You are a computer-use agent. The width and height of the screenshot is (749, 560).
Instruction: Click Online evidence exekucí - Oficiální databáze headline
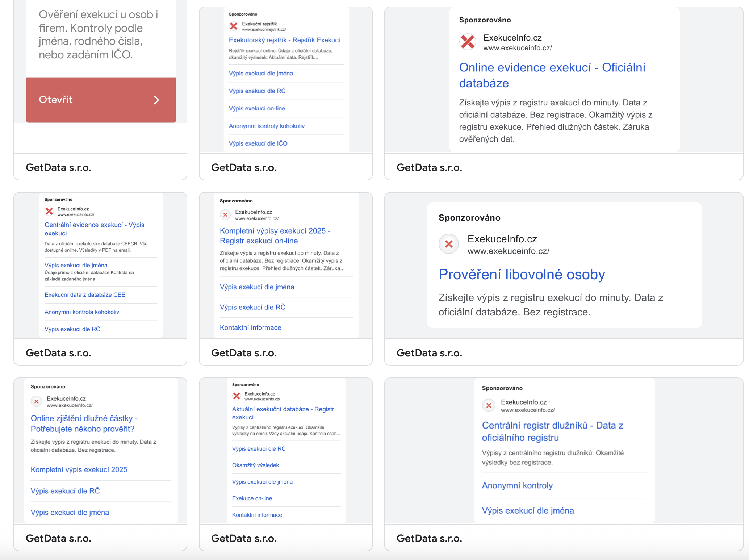(552, 75)
